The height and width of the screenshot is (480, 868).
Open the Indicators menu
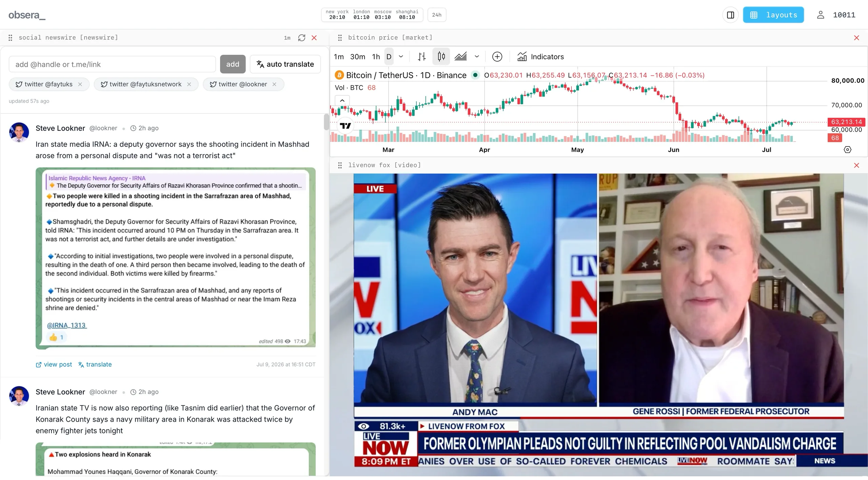tap(540, 57)
